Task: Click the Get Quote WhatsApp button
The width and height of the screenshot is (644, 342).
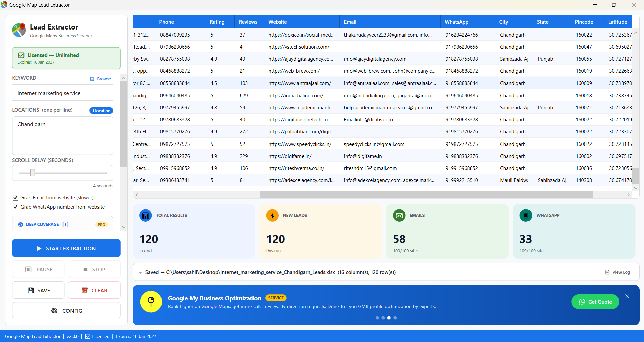Action: (x=595, y=302)
